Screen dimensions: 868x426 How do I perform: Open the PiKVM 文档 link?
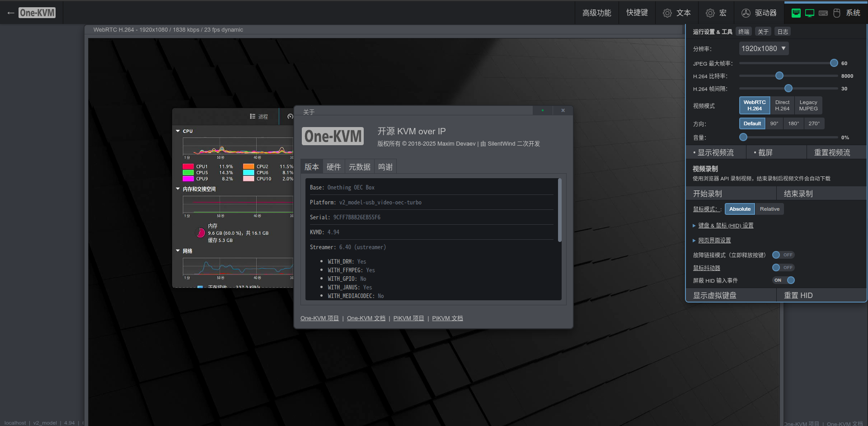(x=447, y=318)
